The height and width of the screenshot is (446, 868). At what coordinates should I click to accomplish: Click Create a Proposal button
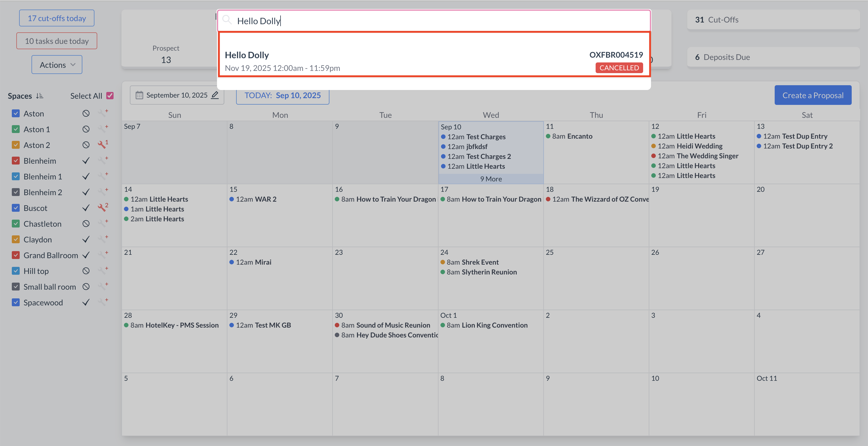(812, 95)
